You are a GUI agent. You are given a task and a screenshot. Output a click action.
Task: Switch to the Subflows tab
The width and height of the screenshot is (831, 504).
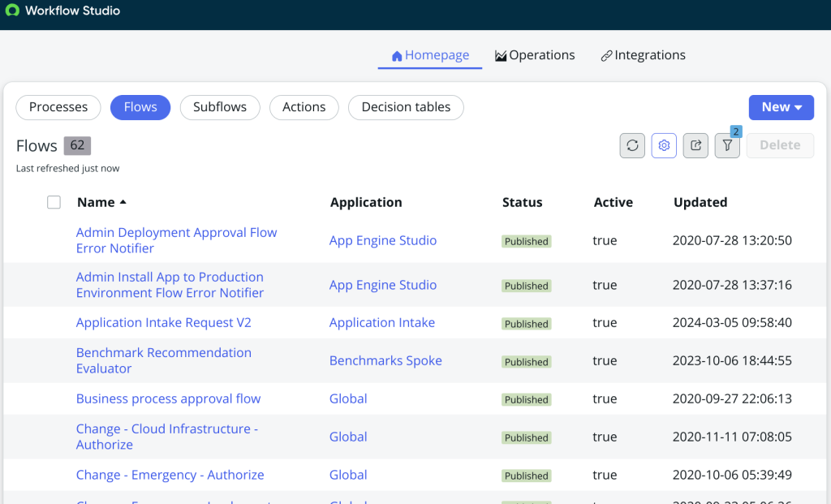pyautogui.click(x=220, y=107)
